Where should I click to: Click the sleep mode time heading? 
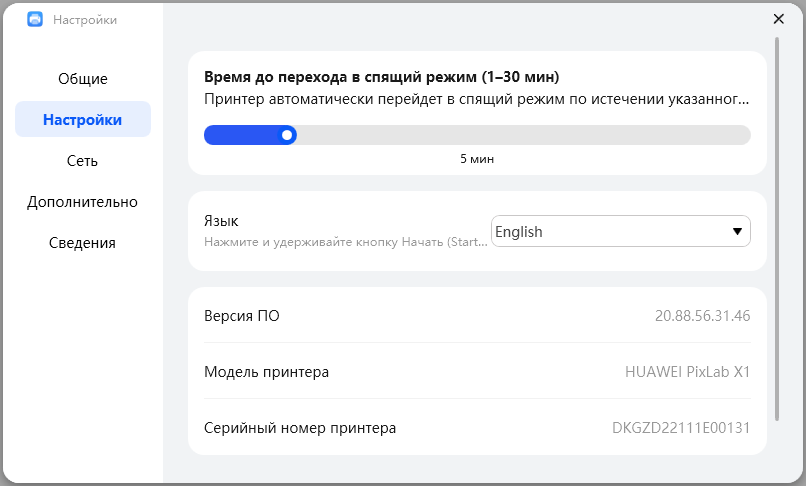[x=381, y=77]
